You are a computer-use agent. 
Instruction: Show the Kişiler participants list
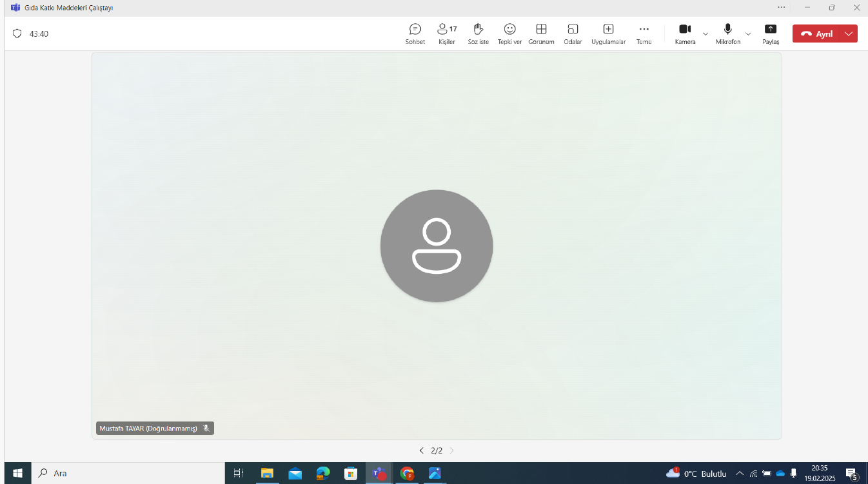447,34
